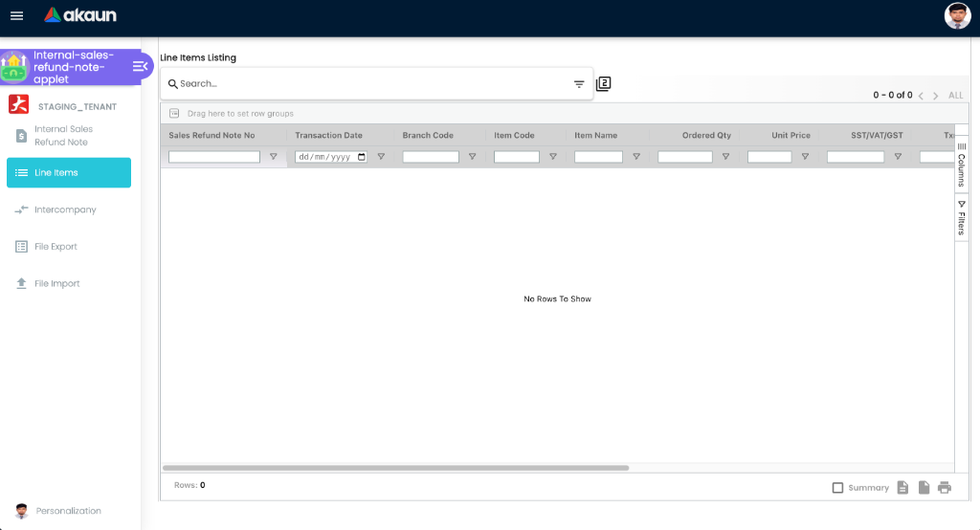Open Ordered Qty filter menu
This screenshot has height=530, width=980.
pos(725,157)
